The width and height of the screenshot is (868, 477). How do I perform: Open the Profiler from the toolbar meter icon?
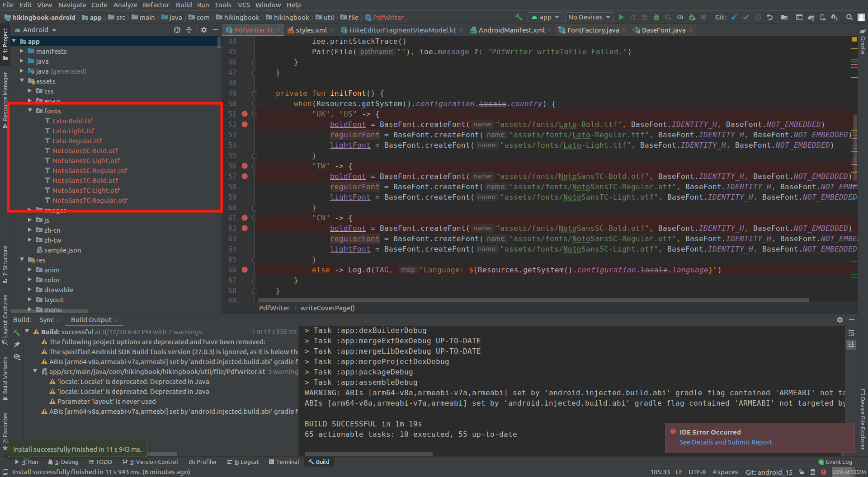[x=679, y=17]
